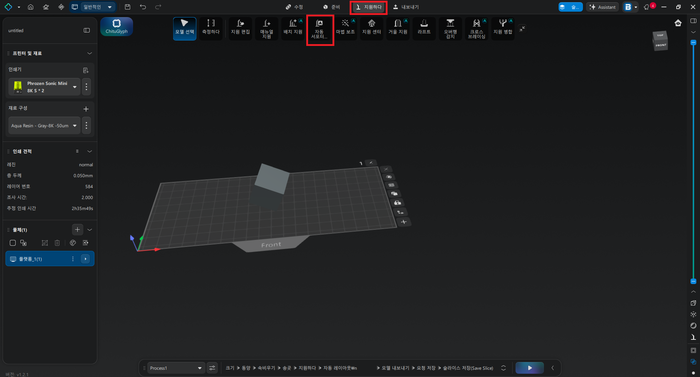Open the 마법 보트 magic wand tool
700x377 pixels.
tap(345, 29)
